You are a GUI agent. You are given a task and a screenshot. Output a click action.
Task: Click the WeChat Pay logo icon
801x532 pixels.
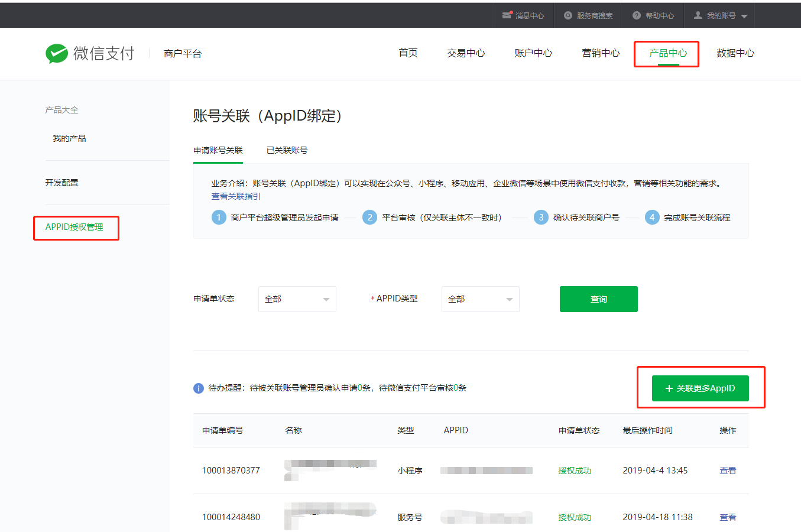[57, 53]
